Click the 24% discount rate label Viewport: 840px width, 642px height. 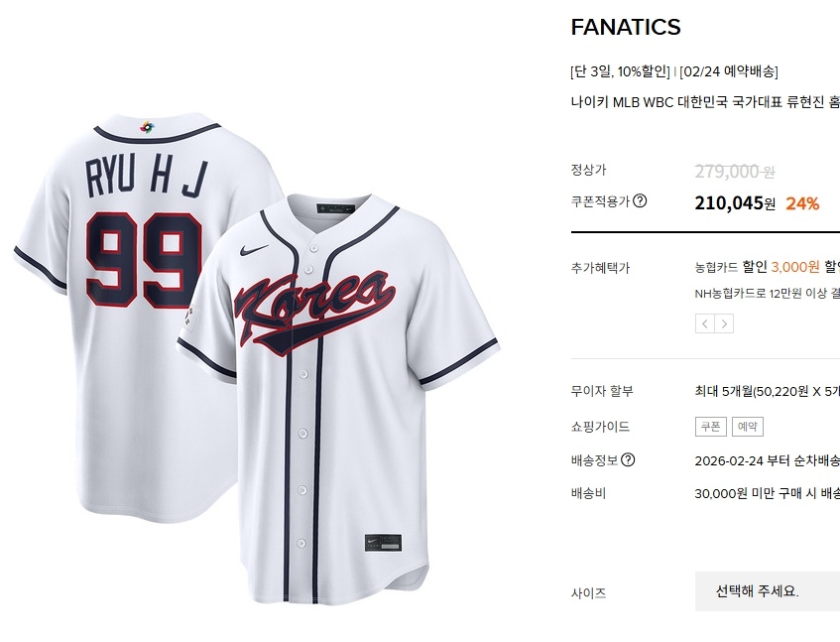[x=802, y=203]
